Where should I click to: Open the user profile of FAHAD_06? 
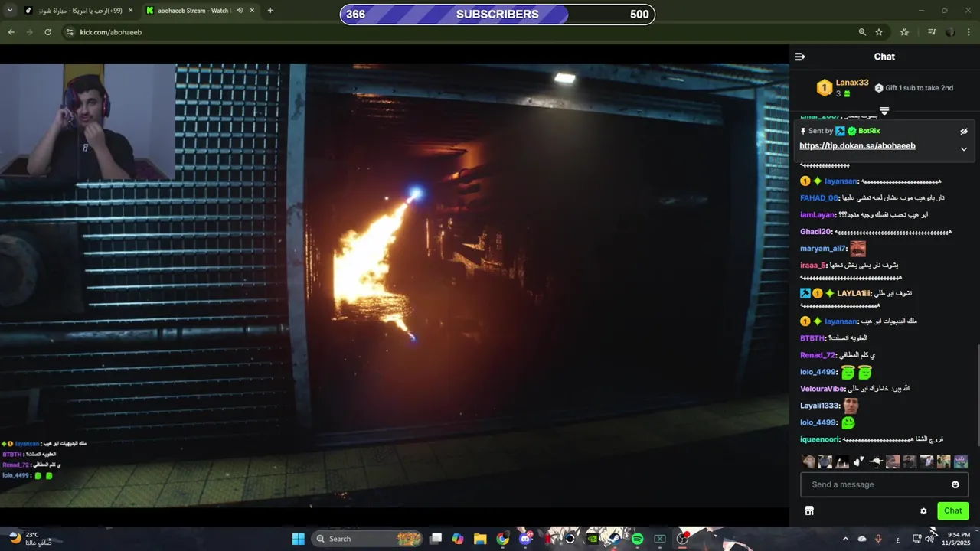click(x=818, y=198)
